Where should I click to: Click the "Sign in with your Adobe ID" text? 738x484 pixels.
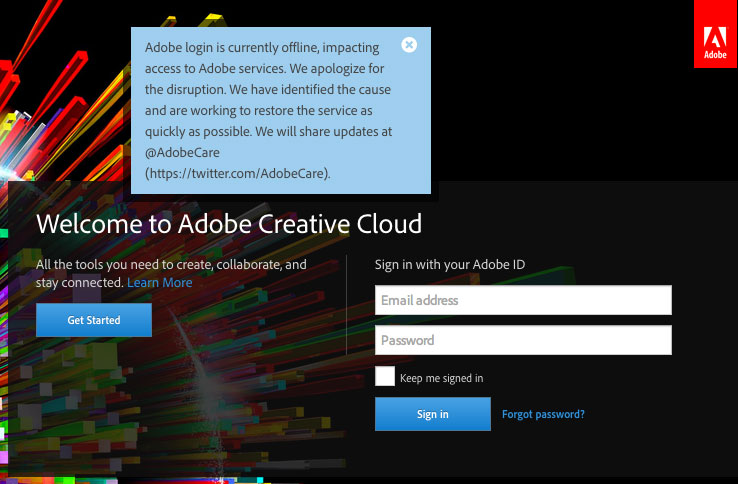pos(450,265)
